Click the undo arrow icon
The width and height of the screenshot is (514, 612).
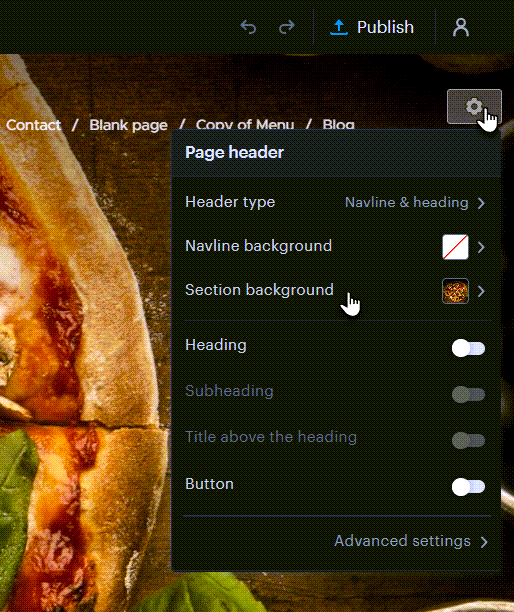(x=248, y=27)
